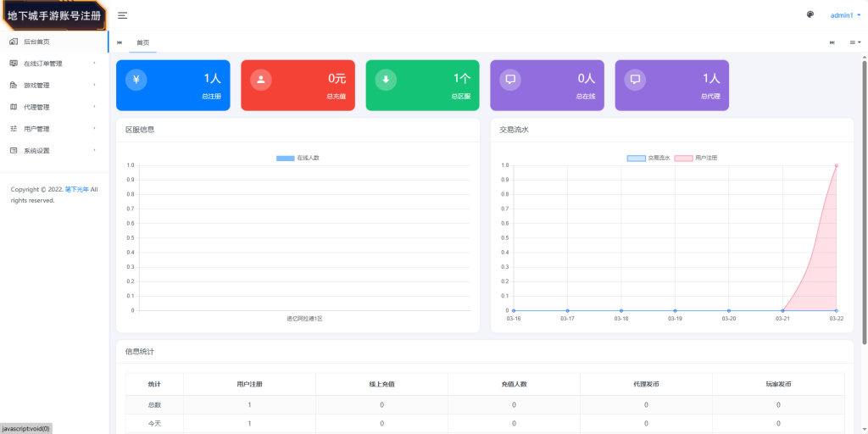Click the 用户管理 sidebar icon
This screenshot has height=434, width=868.
pyautogui.click(x=14, y=129)
